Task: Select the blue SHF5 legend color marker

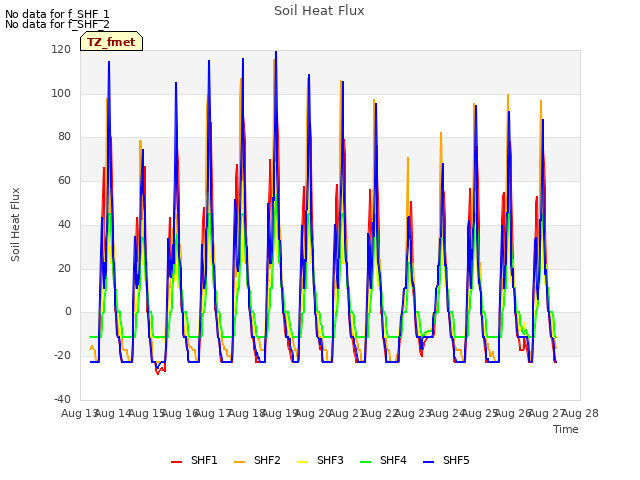Action: (428, 462)
